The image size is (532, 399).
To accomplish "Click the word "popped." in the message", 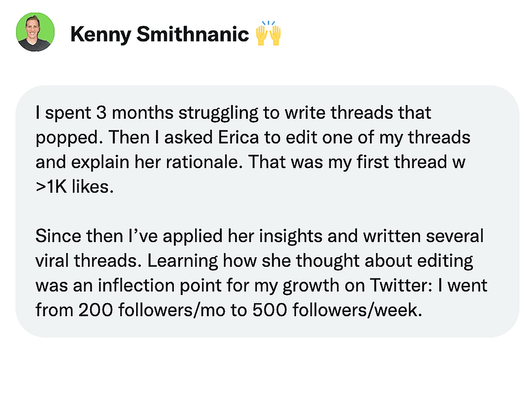I will [x=69, y=138].
